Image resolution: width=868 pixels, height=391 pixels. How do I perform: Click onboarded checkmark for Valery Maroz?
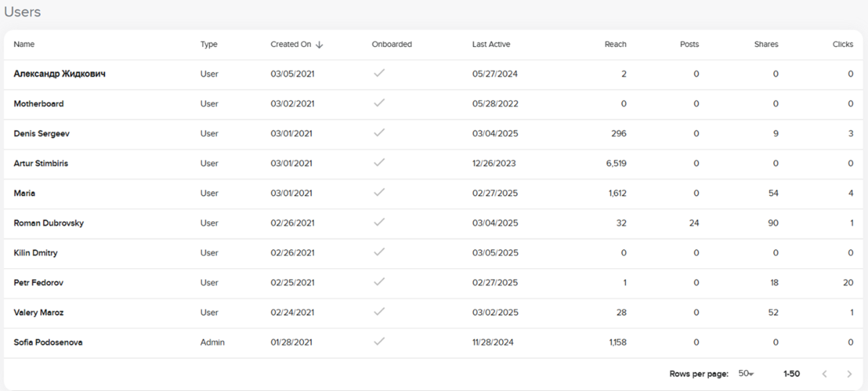tap(379, 311)
